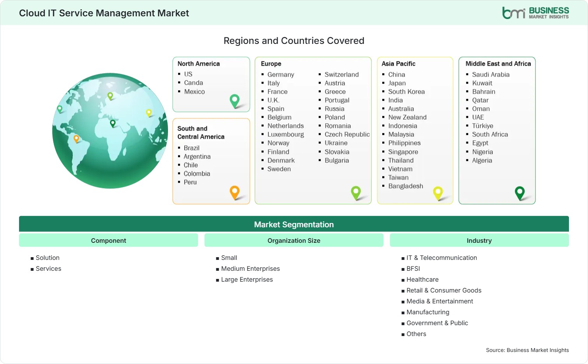Click the dark green pin in Middle East and Africa card
This screenshot has width=588, height=364.
(x=520, y=193)
